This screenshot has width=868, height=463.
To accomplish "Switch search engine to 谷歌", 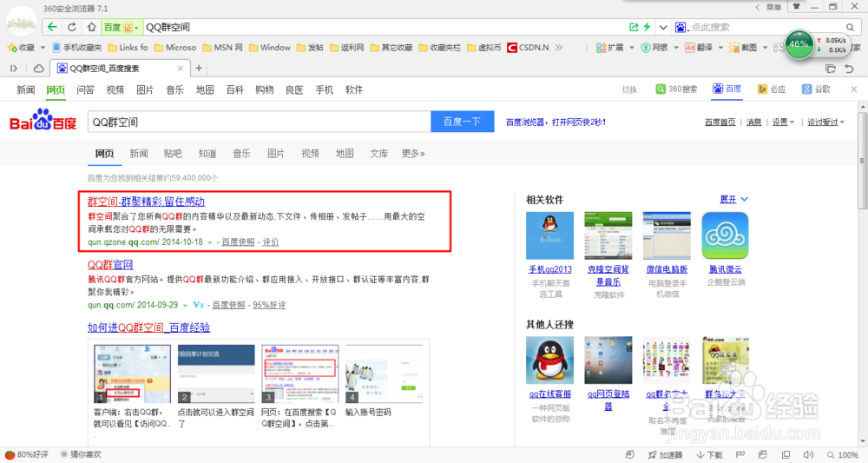I will 816,89.
